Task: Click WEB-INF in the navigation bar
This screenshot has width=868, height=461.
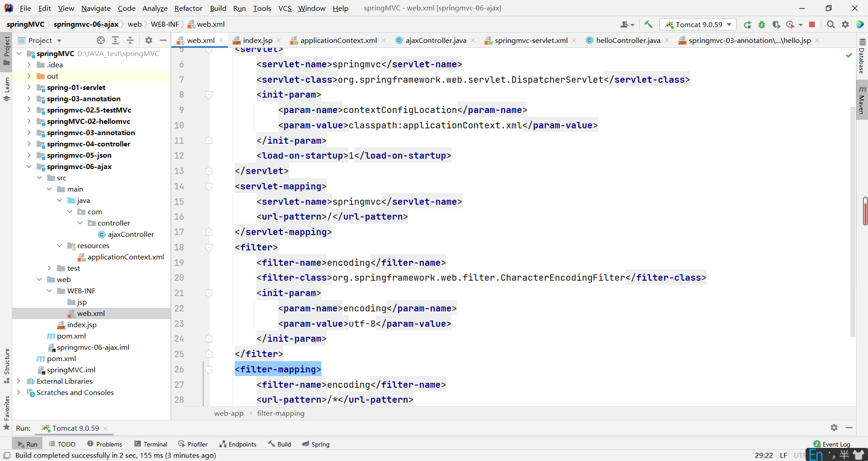Action: [x=165, y=24]
